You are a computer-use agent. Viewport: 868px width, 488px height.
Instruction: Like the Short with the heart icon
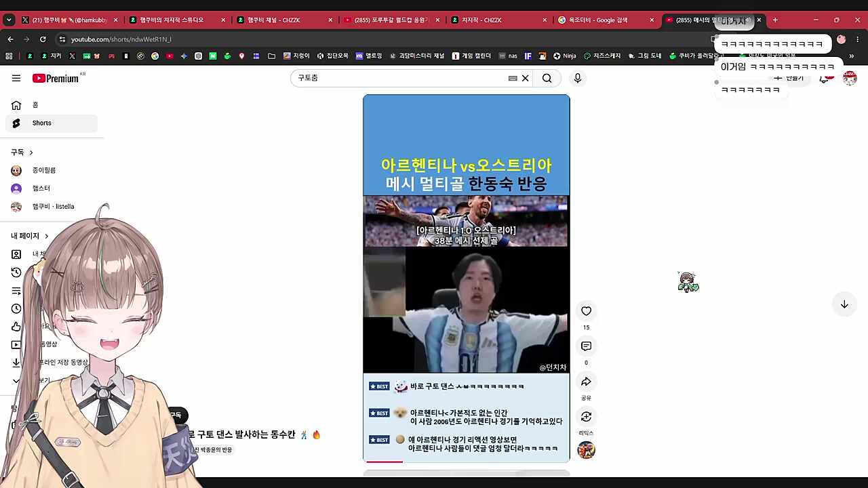(x=587, y=311)
